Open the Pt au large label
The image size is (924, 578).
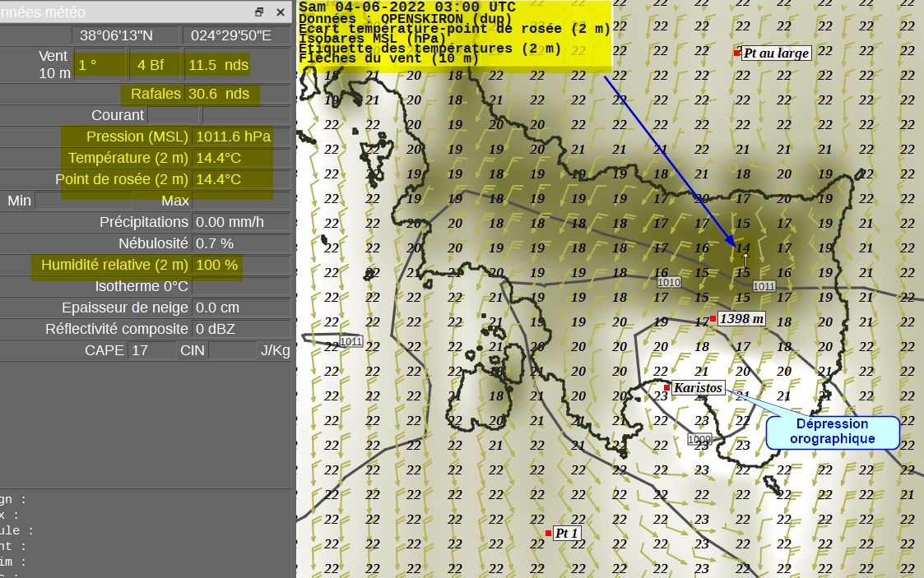point(777,53)
